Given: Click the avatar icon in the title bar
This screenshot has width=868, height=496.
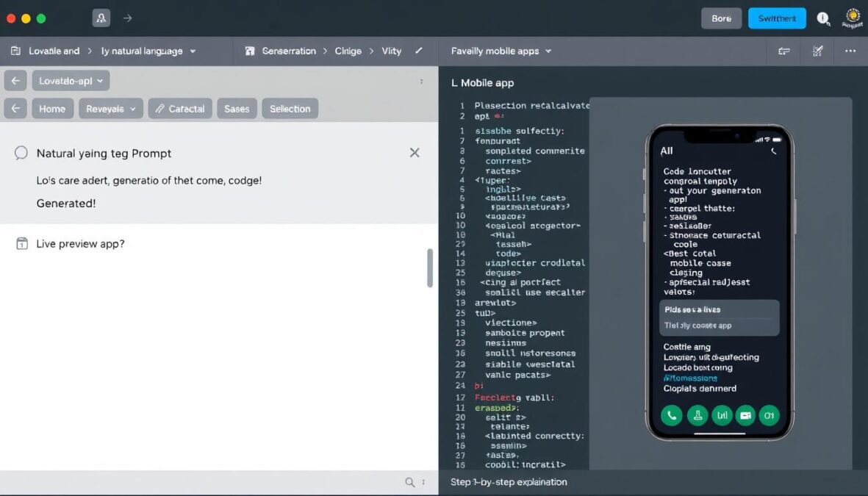Looking at the screenshot, I should click(101, 17).
